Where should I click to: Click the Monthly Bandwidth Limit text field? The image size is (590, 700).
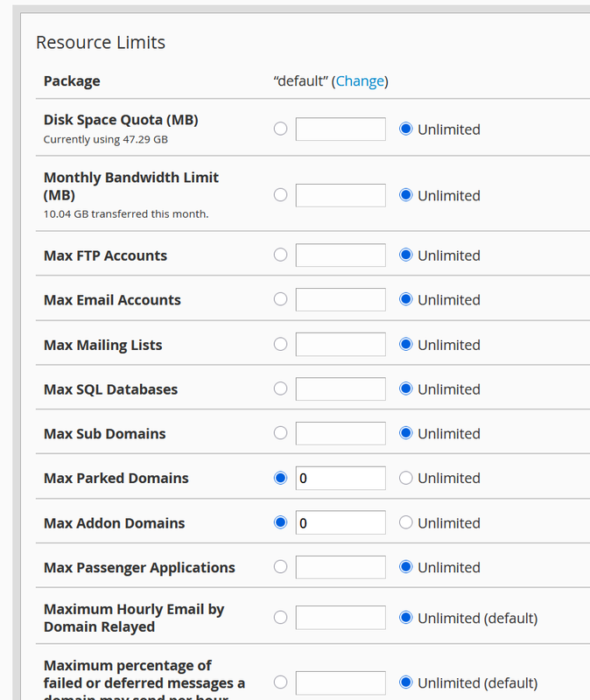[x=341, y=195]
